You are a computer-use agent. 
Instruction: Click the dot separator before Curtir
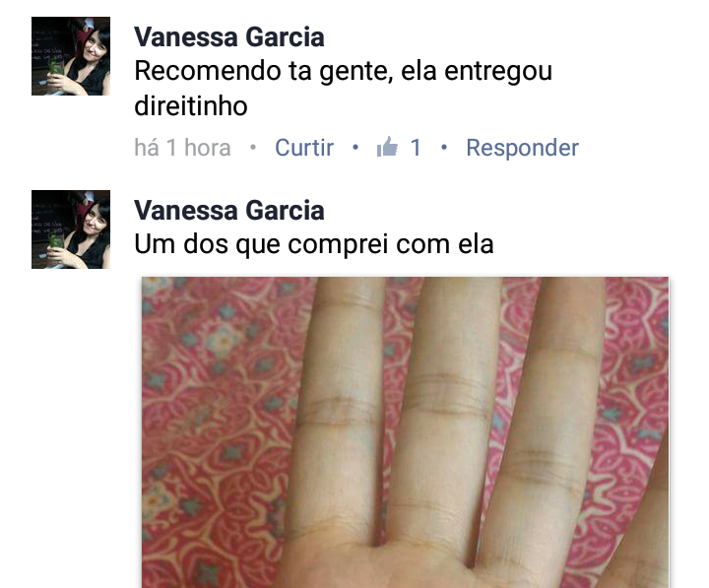pyautogui.click(x=253, y=147)
